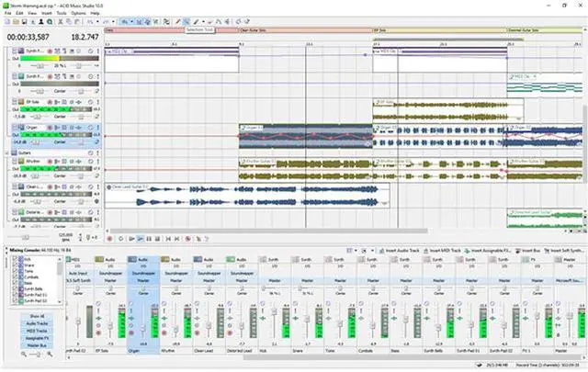Click mixer zoom-out magnifier icon

coord(24,354)
